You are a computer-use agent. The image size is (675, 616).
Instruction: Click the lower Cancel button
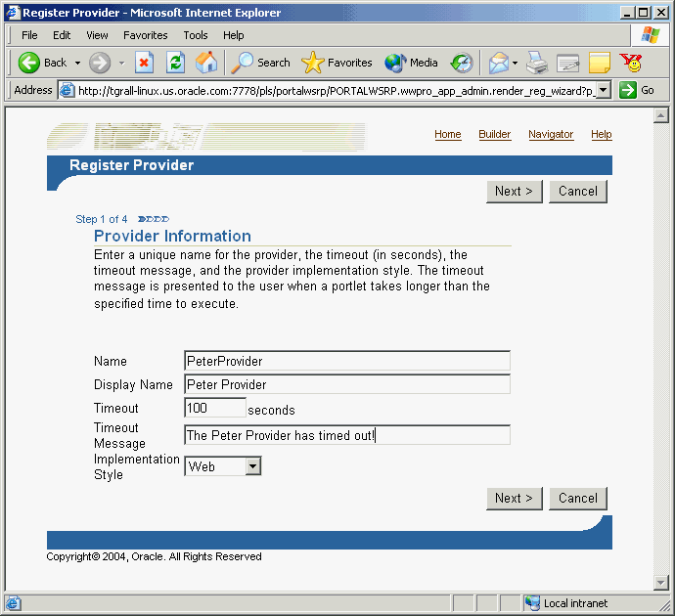tap(578, 498)
